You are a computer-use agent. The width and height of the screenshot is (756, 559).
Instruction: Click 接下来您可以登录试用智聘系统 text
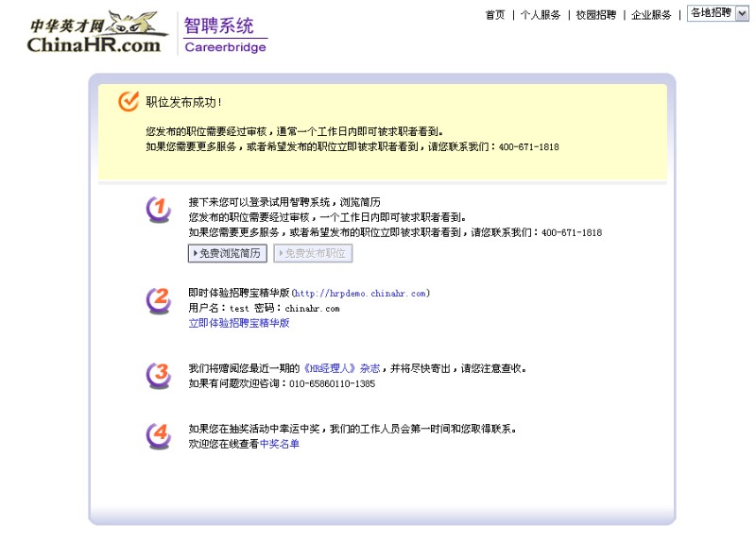pos(259,202)
